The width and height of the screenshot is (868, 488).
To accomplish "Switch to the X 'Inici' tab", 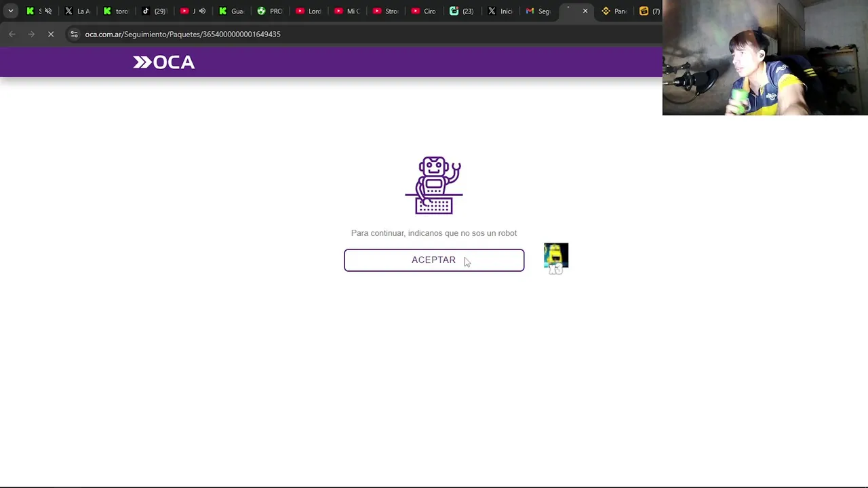I will (x=502, y=11).
